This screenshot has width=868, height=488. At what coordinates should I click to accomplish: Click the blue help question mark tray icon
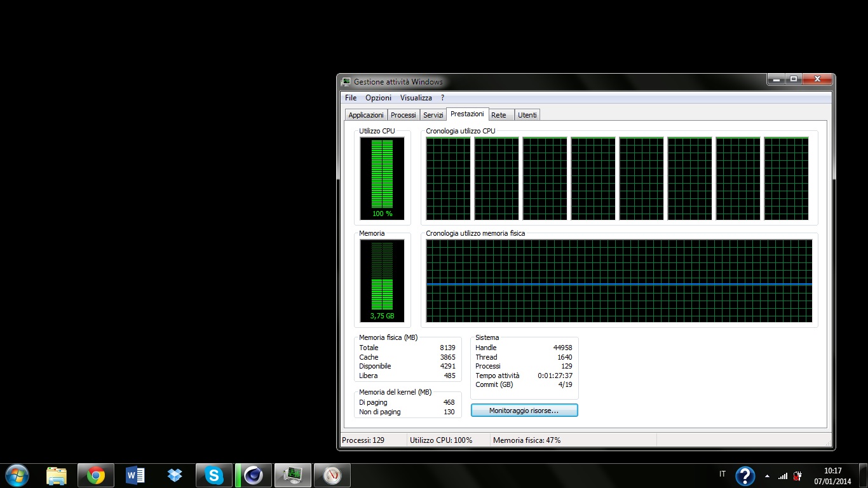pos(745,475)
